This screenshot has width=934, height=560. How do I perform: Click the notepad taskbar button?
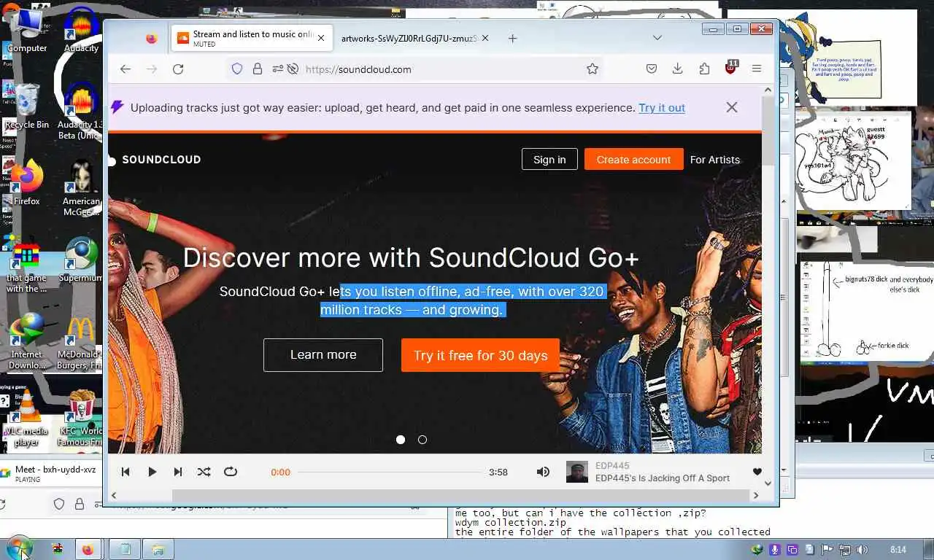coord(126,550)
